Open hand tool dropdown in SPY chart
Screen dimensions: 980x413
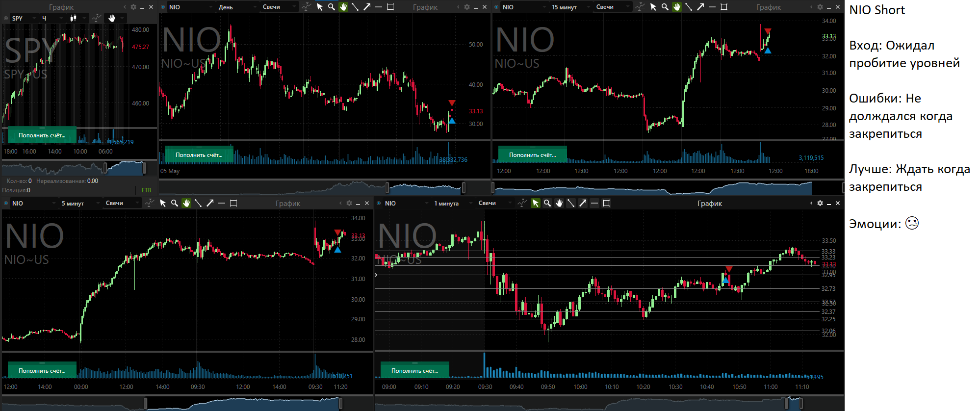116,18
